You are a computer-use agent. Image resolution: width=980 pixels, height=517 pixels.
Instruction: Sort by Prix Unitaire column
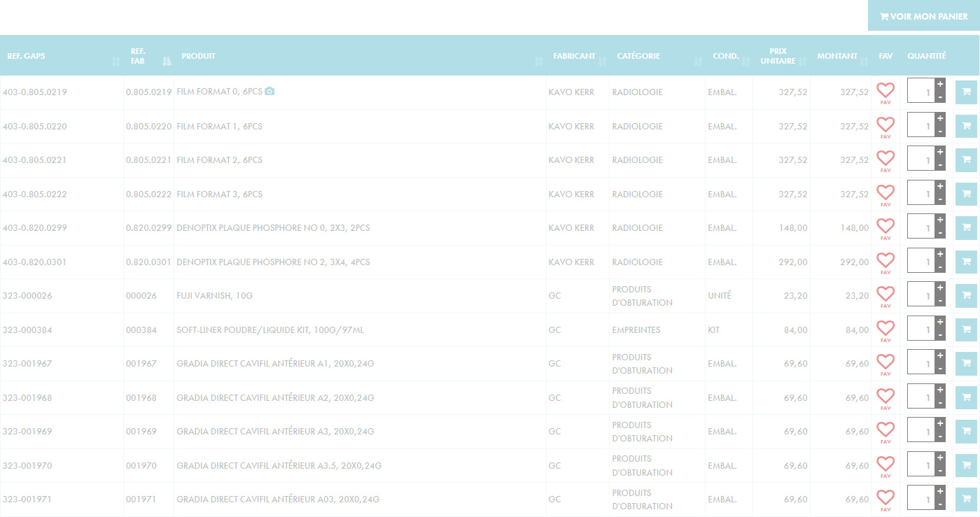point(783,56)
